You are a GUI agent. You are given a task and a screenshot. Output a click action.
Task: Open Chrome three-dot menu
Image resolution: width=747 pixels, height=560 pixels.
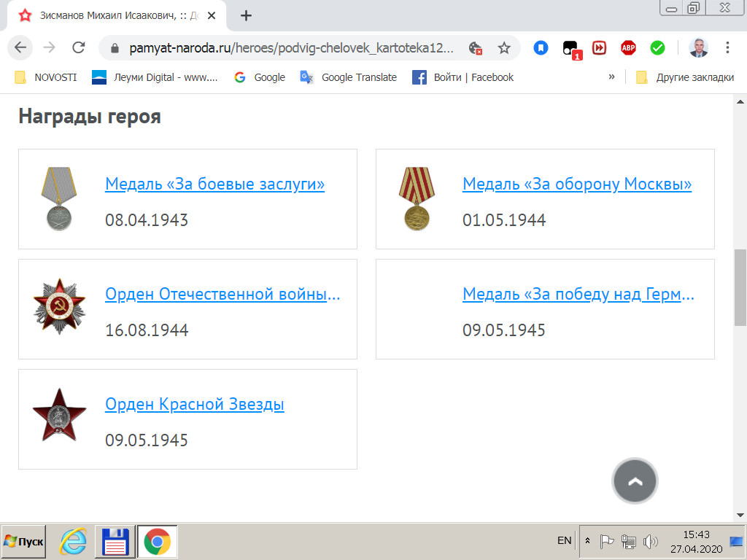(727, 48)
